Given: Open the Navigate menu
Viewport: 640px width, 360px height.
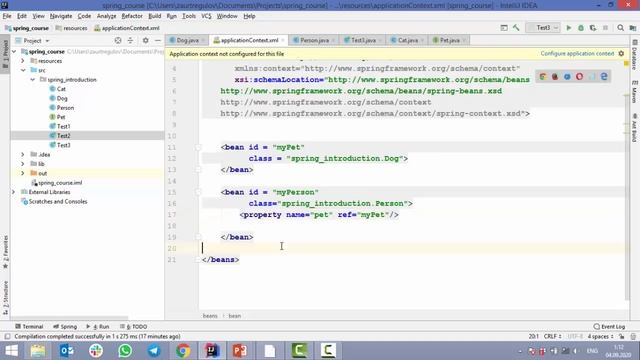Looking at the screenshot, I should point(61,16).
